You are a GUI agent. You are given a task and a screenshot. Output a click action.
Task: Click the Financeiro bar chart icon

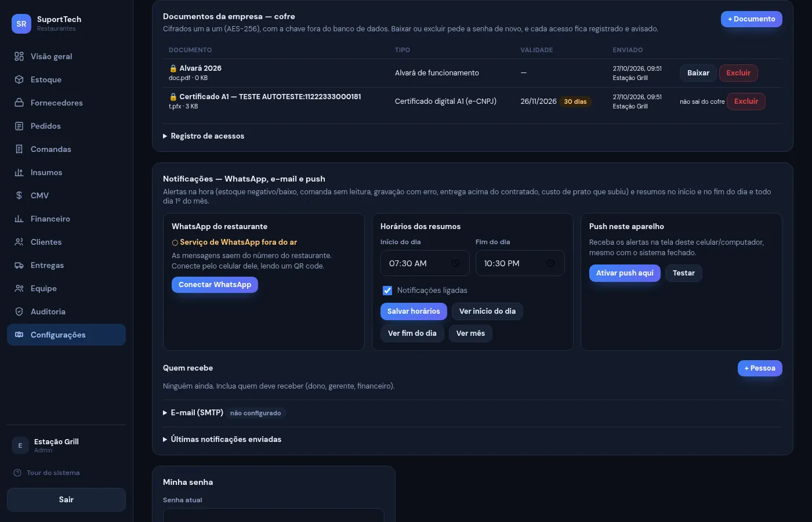(x=19, y=219)
